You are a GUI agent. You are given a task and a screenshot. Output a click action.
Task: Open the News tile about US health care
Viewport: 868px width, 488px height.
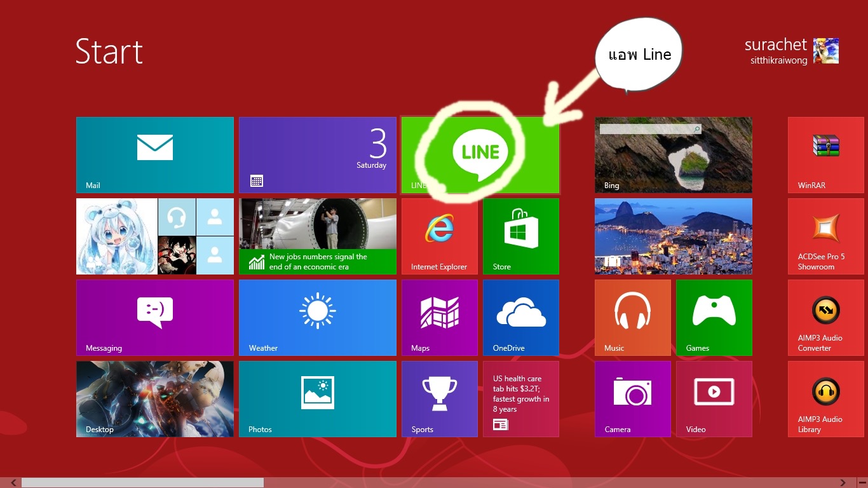521,399
